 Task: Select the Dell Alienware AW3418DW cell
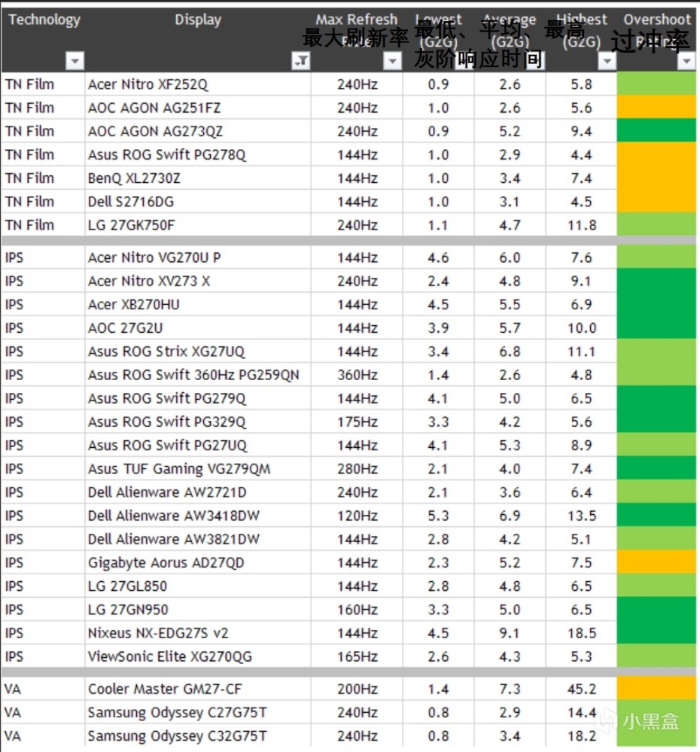[x=198, y=516]
